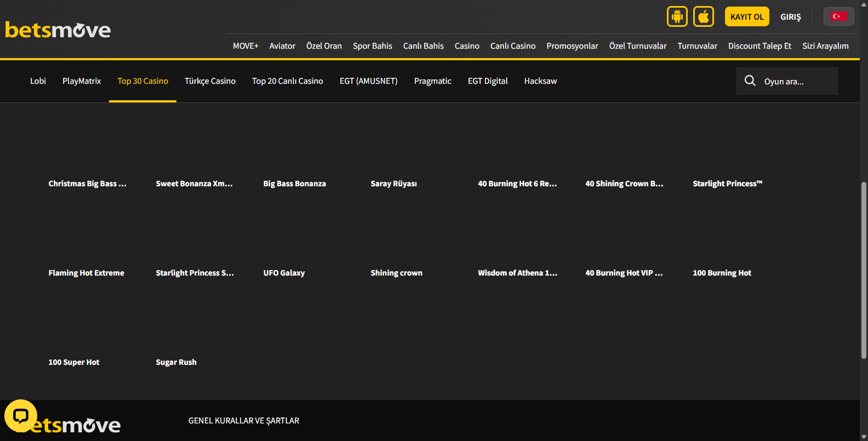
Task: Click the Android app download icon
Action: (x=677, y=16)
